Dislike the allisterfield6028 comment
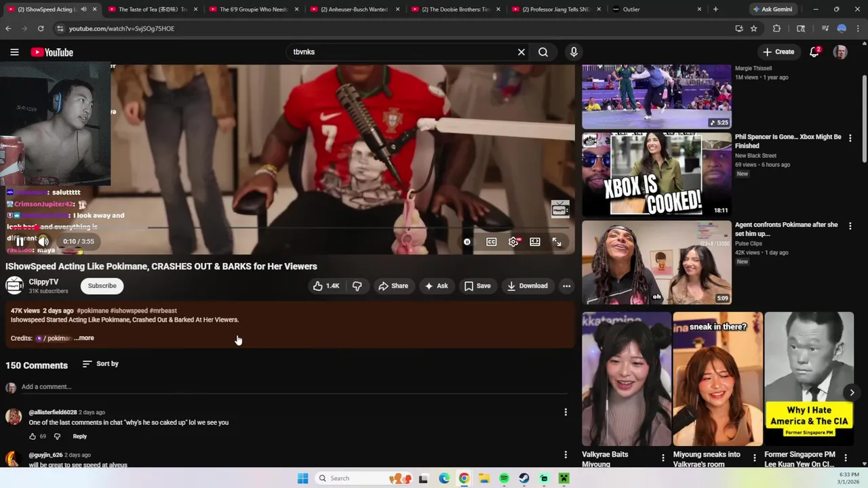 57,436
